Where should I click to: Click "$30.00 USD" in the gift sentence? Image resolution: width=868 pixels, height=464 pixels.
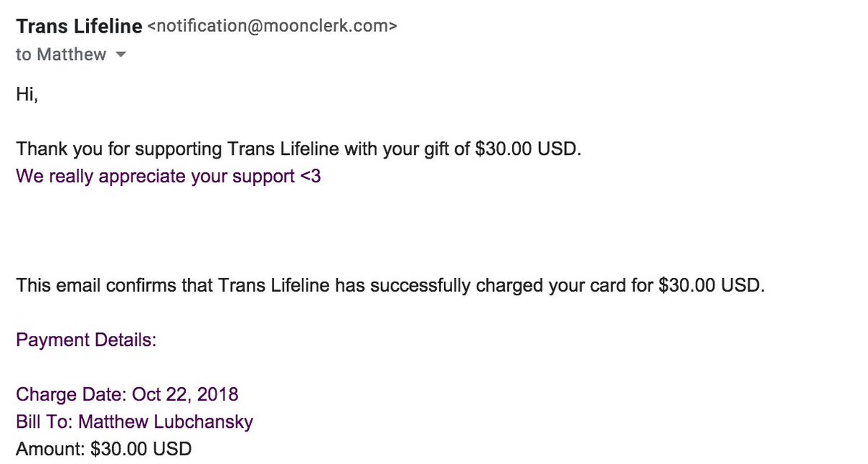(x=527, y=150)
